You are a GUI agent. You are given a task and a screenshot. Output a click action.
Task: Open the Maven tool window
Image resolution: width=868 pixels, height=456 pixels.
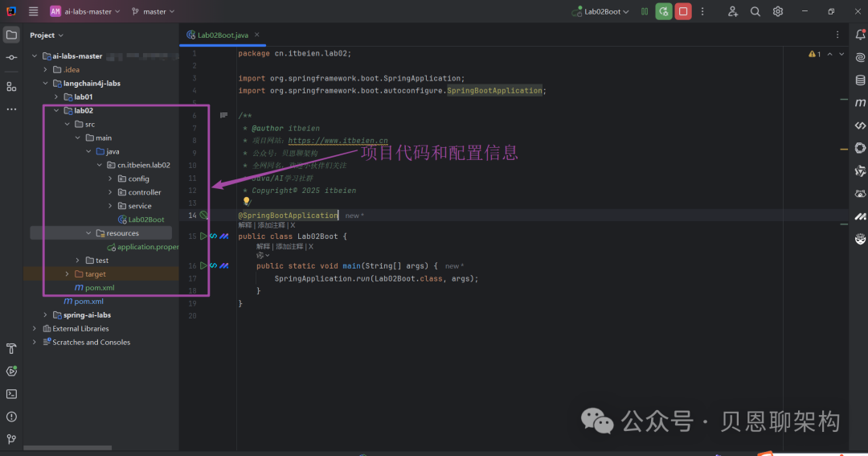point(860,103)
